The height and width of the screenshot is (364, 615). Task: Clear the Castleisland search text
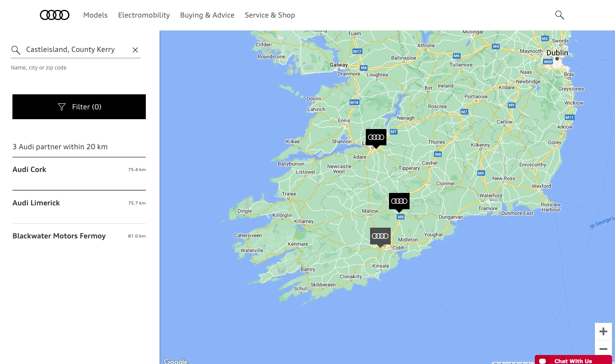coord(135,50)
